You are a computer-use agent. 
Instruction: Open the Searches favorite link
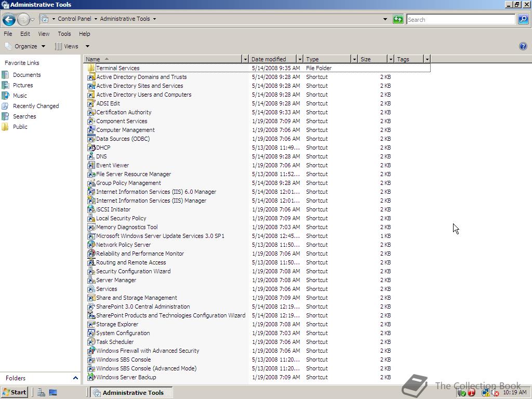point(24,116)
